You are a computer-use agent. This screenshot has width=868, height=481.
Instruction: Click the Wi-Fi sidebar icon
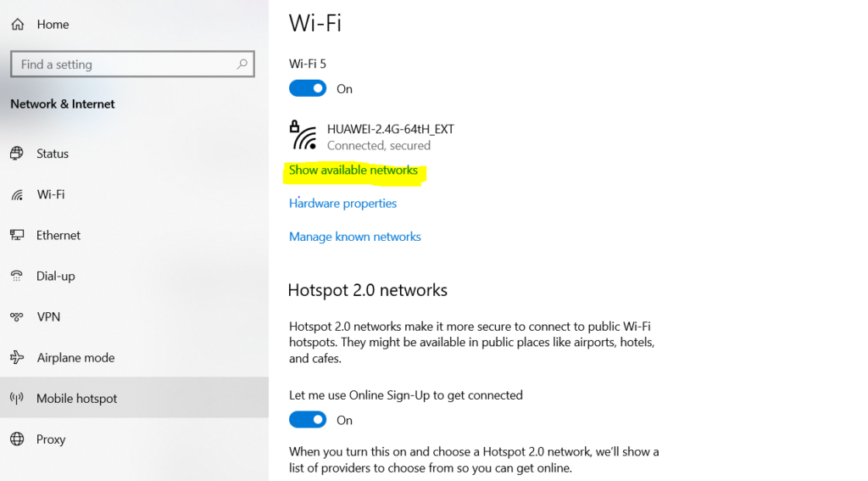pyautogui.click(x=17, y=195)
